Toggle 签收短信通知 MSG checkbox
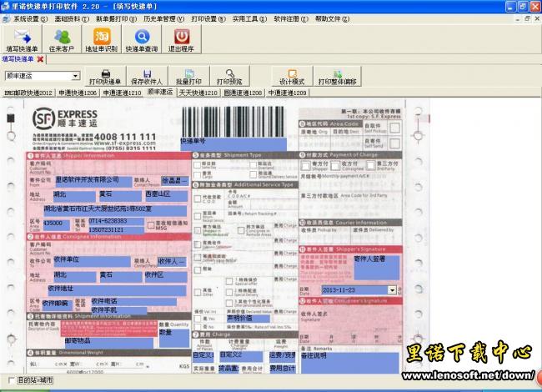This screenshot has width=542, height=392. [151, 225]
